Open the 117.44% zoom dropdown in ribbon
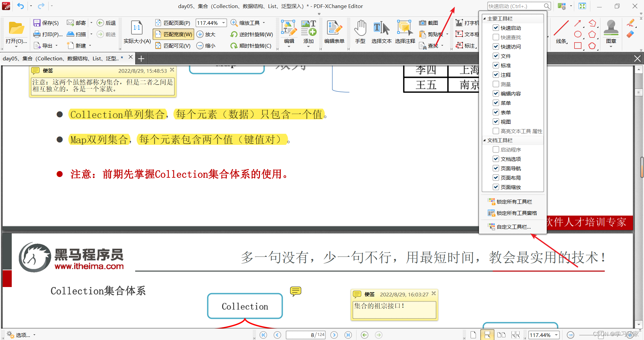The width and height of the screenshot is (644, 340). coord(223,23)
